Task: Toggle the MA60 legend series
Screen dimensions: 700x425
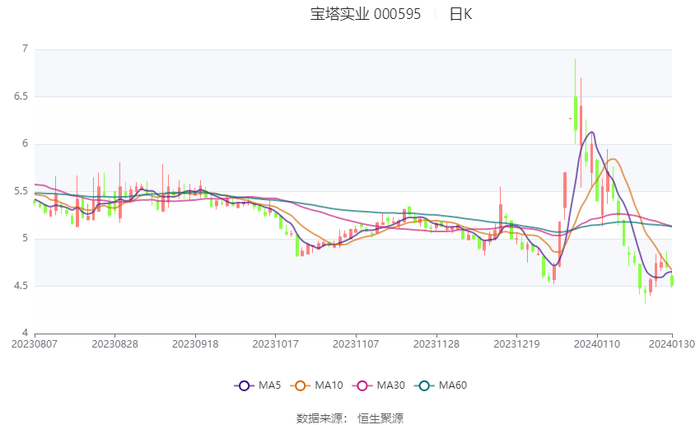Action: (x=441, y=385)
